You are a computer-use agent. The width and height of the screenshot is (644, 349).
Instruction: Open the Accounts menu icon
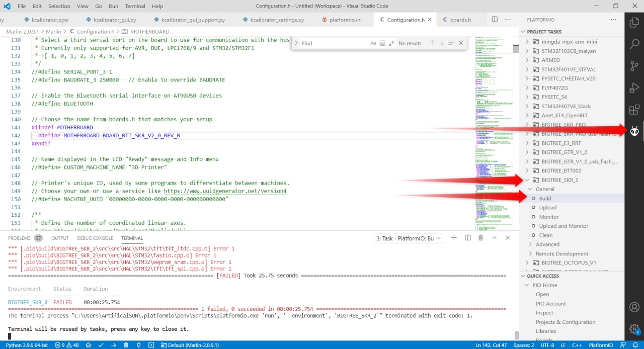(634, 307)
